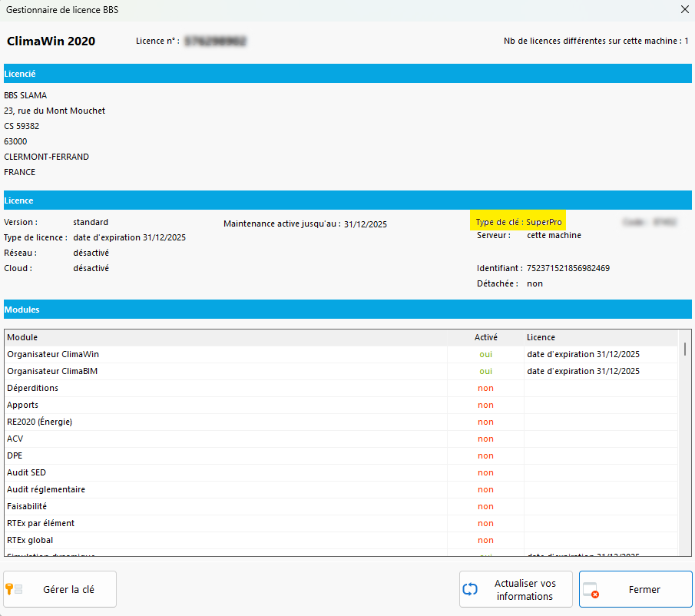Select the Organisateur ClimaBIM row
695x616 pixels.
click(341, 371)
